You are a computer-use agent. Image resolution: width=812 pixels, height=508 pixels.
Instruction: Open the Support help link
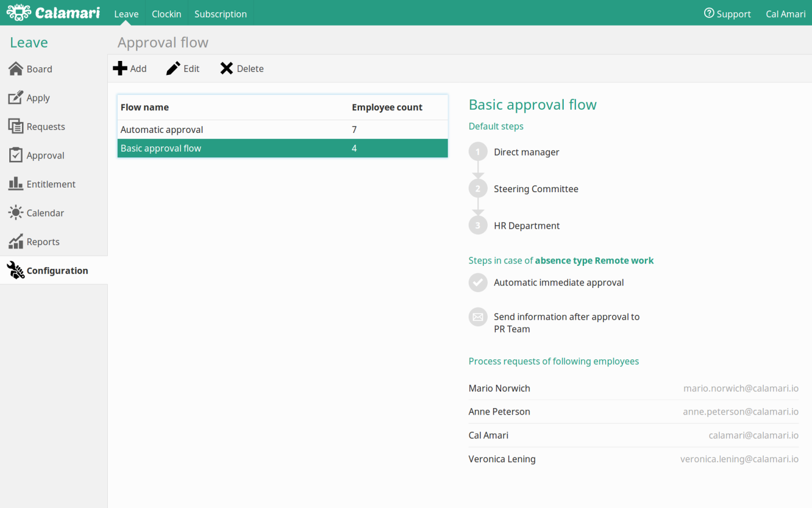(x=727, y=13)
